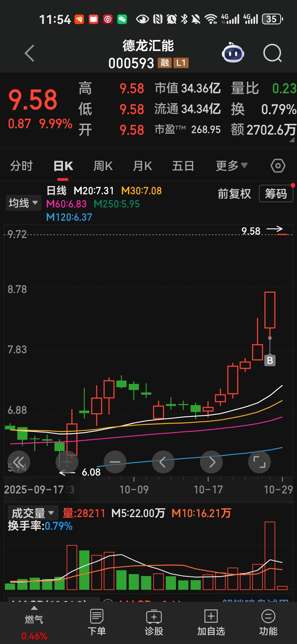The image size is (297, 644).
Task: Switch to 分时 tab
Action: coord(21,166)
